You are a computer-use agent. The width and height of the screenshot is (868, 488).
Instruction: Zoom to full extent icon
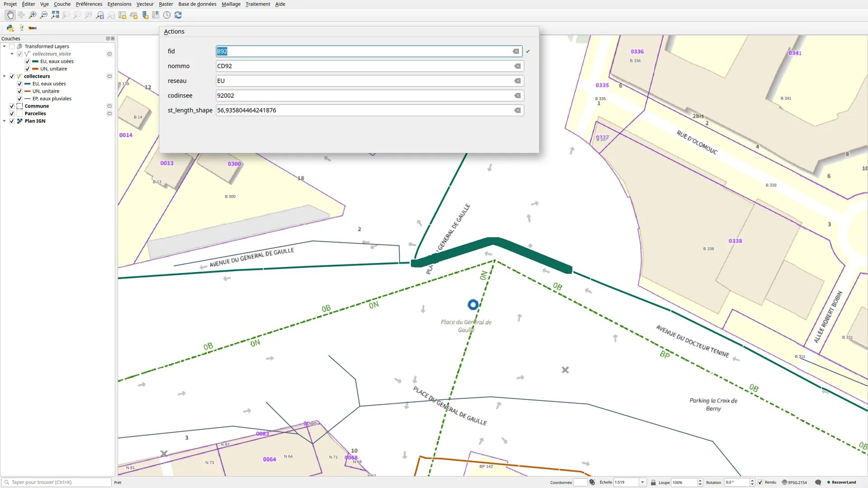coord(55,15)
